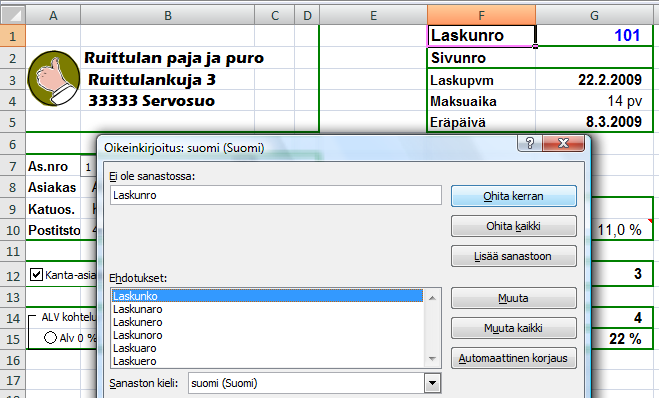This screenshot has height=398, width=659.
Task: Select suggestion Laskunaro
Action: tap(267, 309)
